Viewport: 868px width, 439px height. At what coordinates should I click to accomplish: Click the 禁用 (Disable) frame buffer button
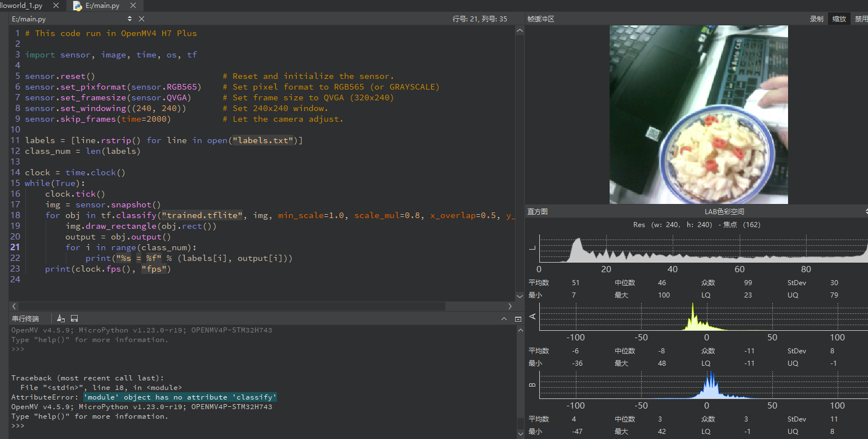[x=861, y=19]
